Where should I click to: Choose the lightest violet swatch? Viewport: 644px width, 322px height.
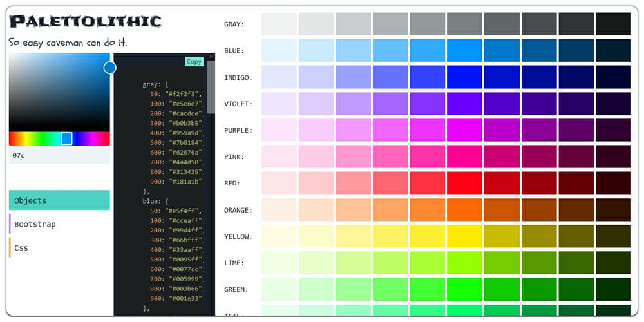click(x=279, y=104)
